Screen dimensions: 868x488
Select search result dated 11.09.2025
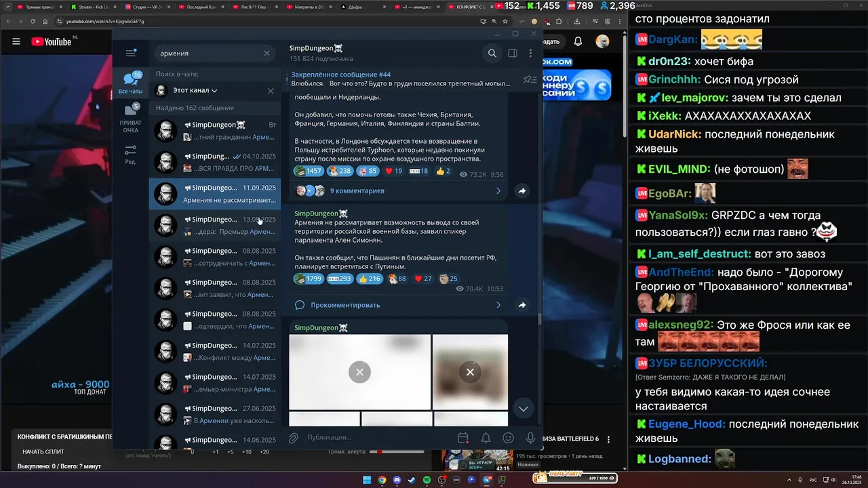click(x=215, y=193)
